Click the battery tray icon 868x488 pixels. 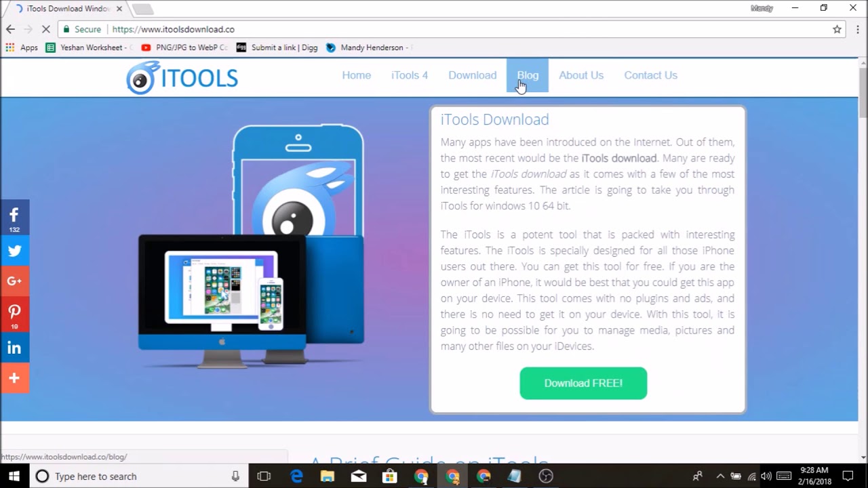(x=736, y=476)
